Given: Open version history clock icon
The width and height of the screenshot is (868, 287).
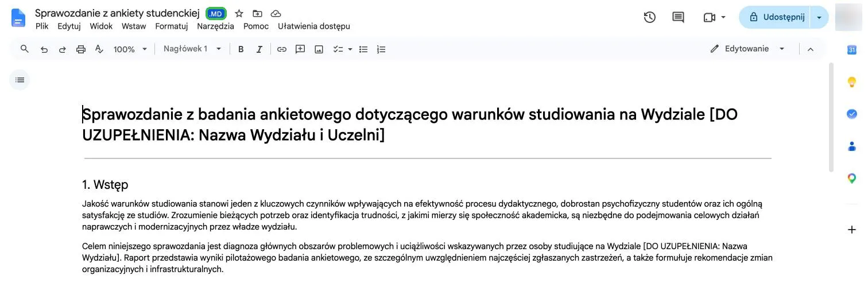Looking at the screenshot, I should [650, 17].
